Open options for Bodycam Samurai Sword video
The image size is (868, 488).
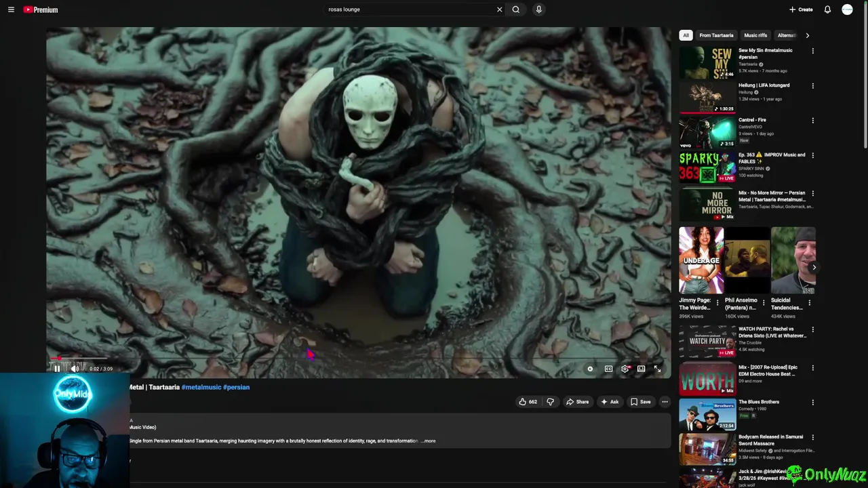tap(812, 437)
